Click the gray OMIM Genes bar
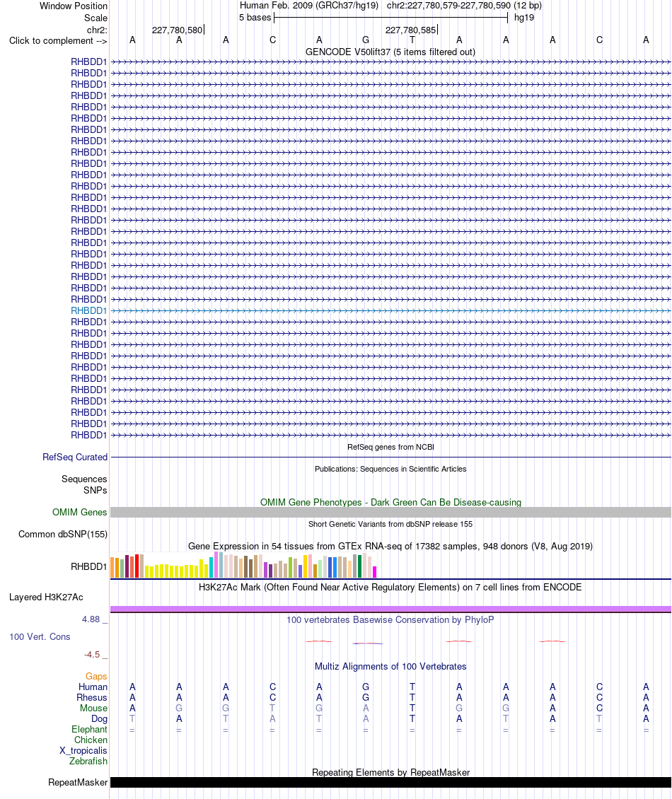 (390, 512)
